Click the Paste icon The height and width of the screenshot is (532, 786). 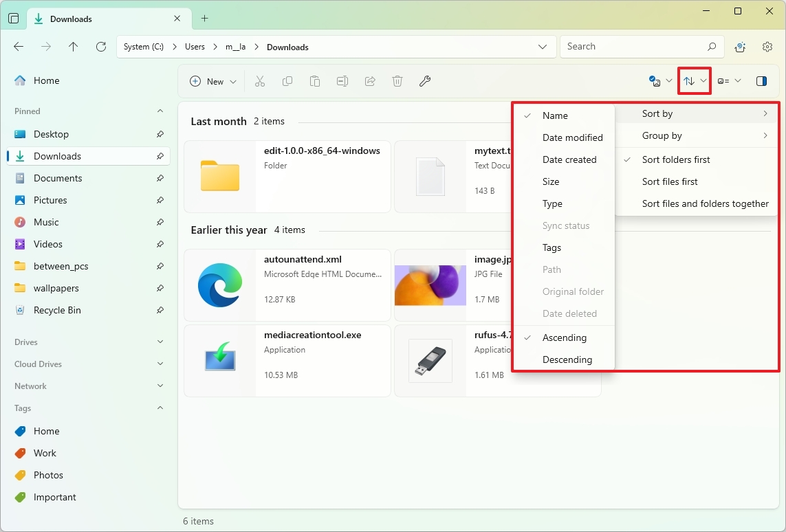[315, 80]
